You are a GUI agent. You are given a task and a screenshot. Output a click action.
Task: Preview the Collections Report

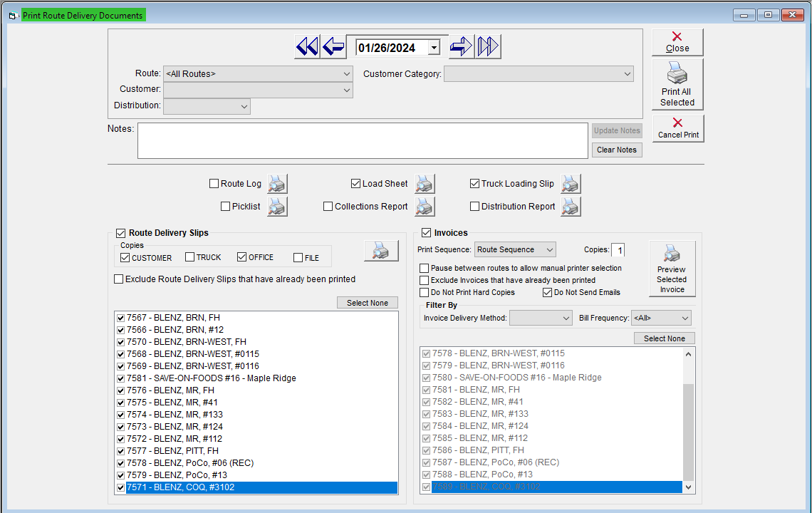424,206
